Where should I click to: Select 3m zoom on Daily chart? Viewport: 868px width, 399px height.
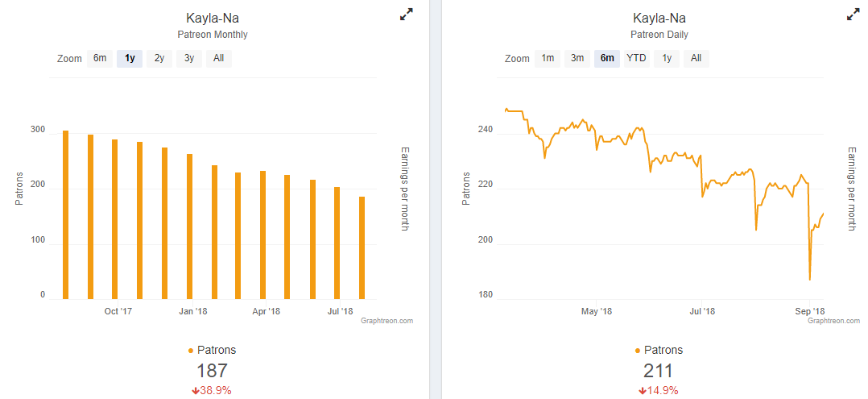[577, 58]
